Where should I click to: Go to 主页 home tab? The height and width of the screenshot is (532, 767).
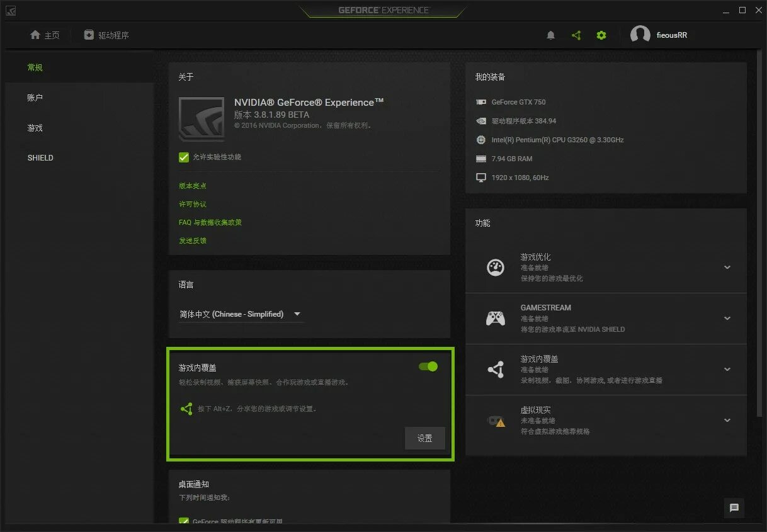45,35
